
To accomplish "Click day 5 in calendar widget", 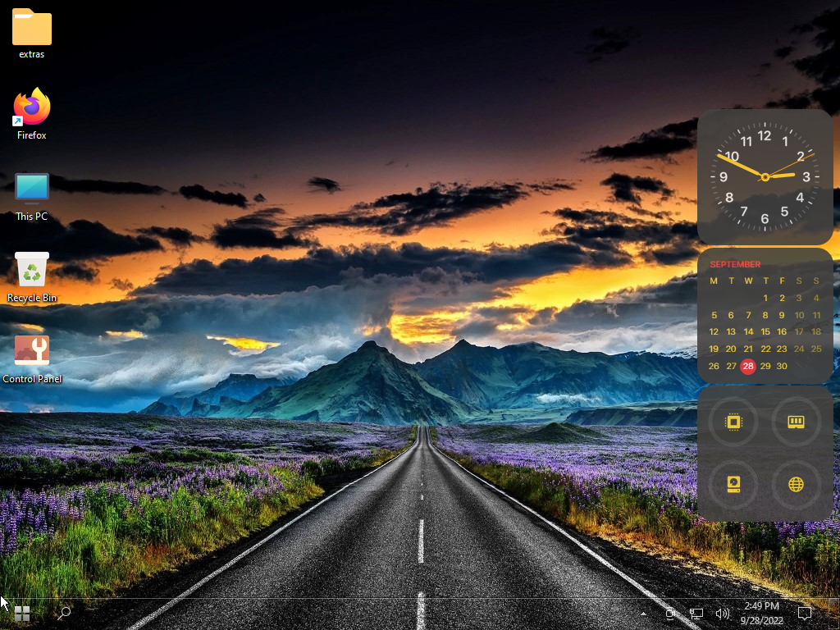I will [714, 315].
